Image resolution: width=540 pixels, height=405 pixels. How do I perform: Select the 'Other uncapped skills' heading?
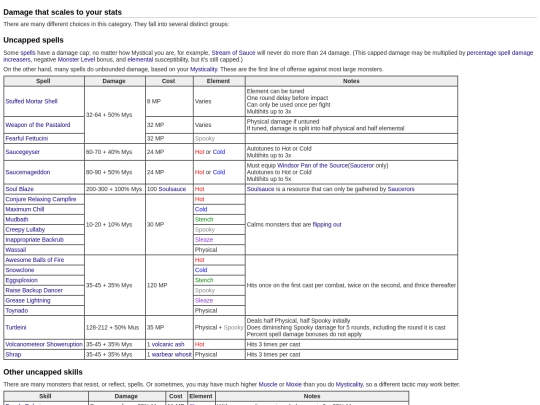click(43, 372)
